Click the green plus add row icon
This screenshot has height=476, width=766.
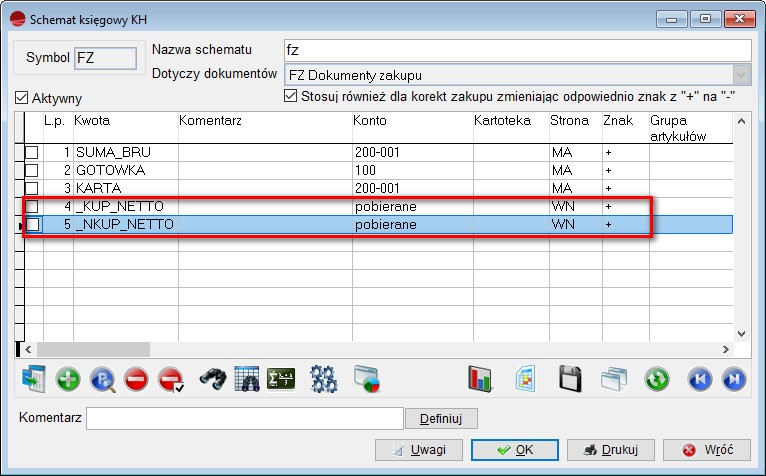(x=68, y=379)
